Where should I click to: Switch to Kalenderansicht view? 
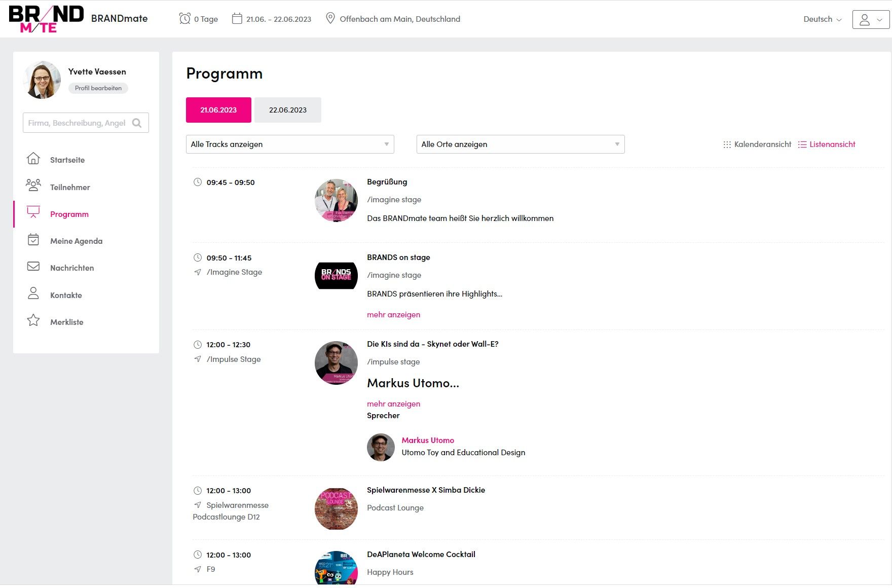[x=757, y=144]
